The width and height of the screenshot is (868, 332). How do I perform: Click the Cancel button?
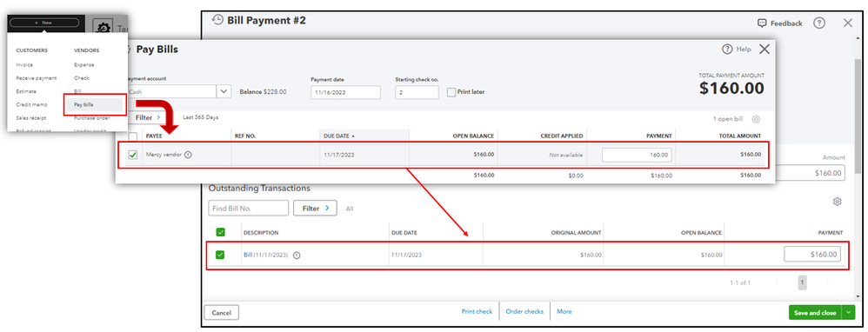point(222,313)
